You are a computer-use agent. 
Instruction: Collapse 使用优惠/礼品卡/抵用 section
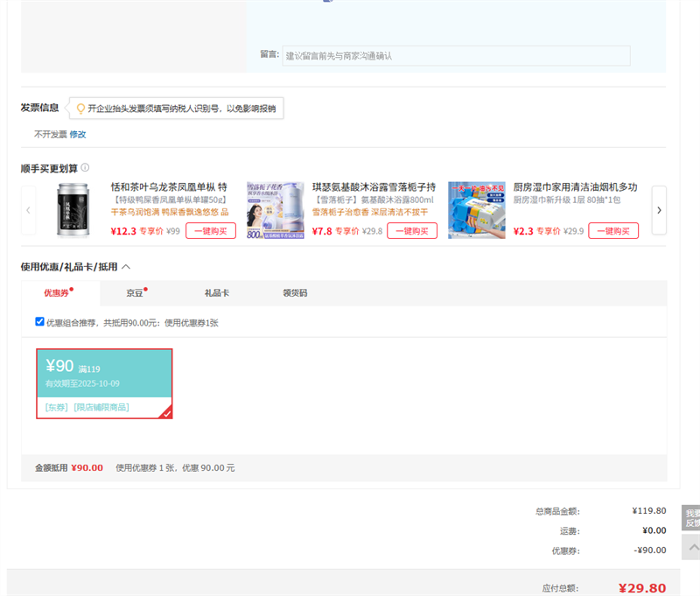pos(126,266)
